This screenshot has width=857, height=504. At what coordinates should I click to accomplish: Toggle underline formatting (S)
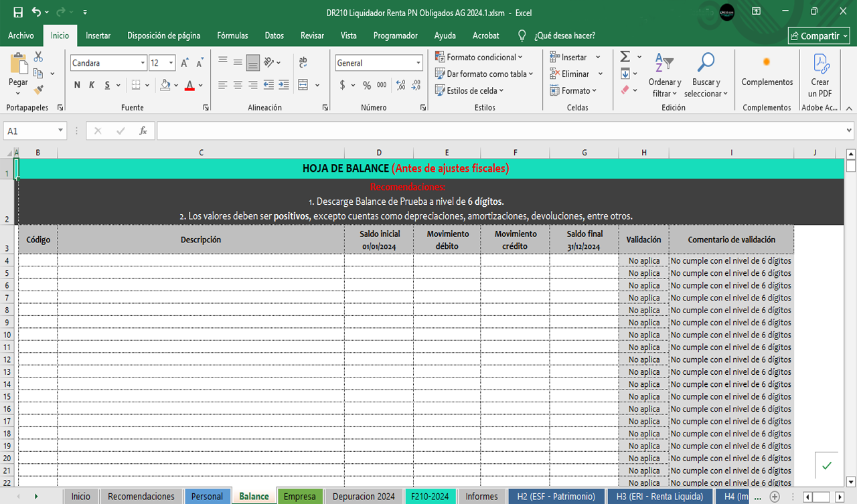[107, 85]
